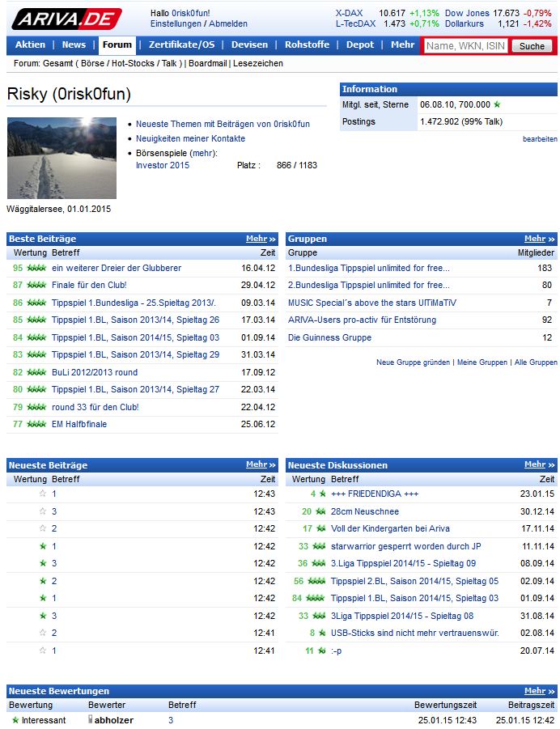Click the stars beside 'EM Halbfinale'
Screen dimensions: 560x729
pyautogui.click(x=36, y=424)
